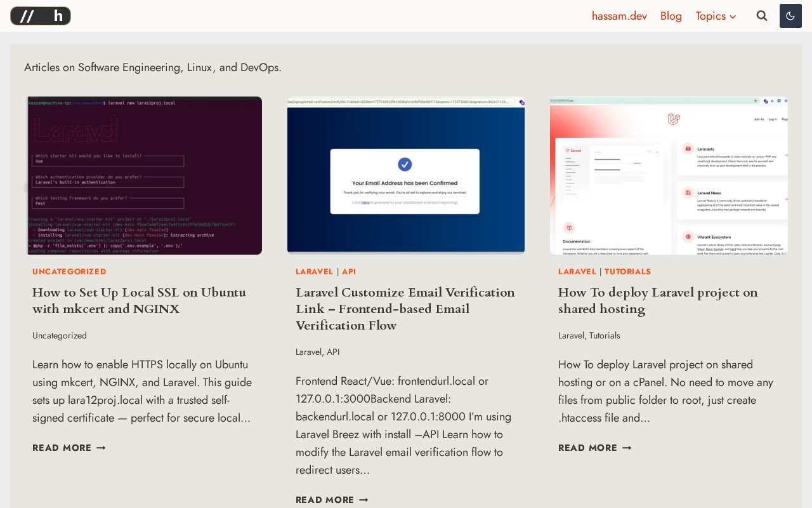Click Laravel meta link under email verification title
The width and height of the screenshot is (812, 508).
(309, 352)
